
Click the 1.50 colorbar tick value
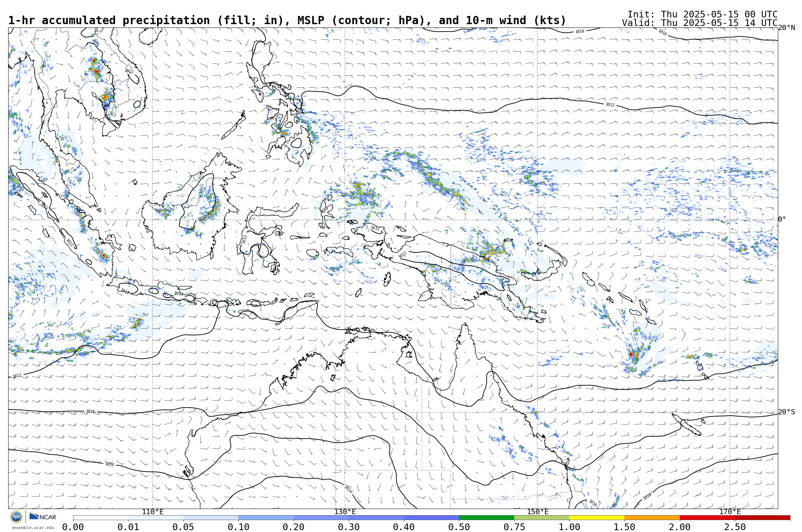point(625,527)
